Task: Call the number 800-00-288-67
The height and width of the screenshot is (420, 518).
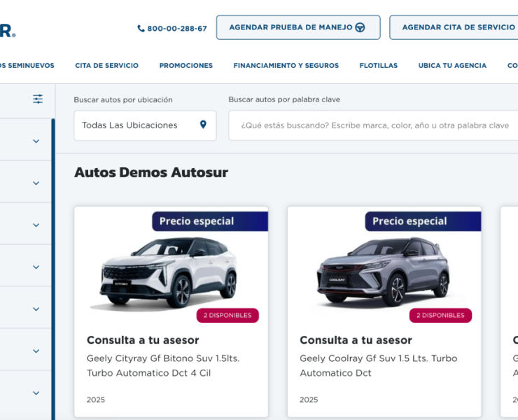Action: coord(177,29)
